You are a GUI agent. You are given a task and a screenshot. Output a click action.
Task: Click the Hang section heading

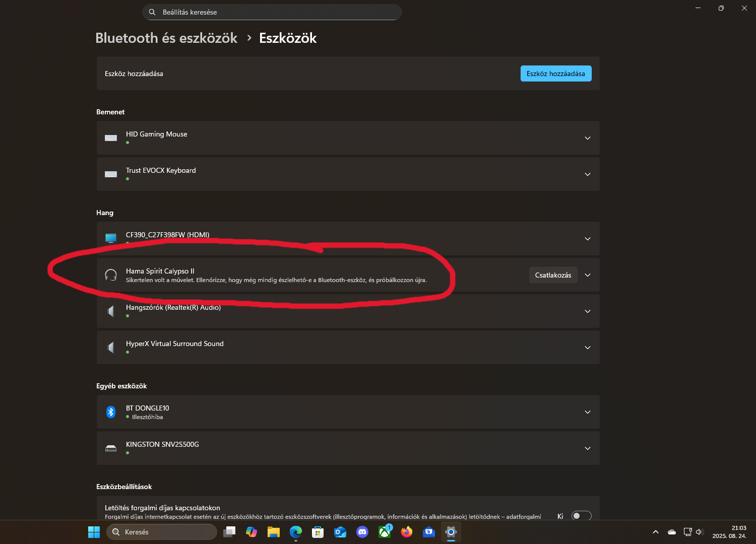coord(105,213)
